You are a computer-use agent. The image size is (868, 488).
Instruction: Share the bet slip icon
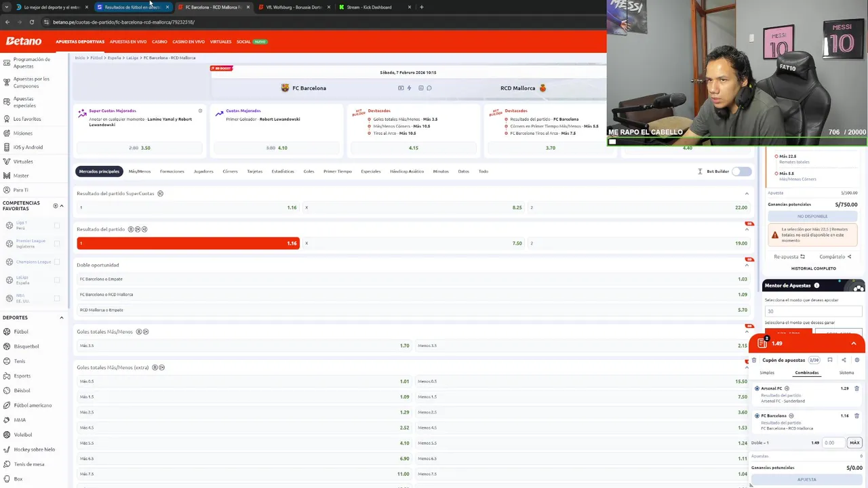pyautogui.click(x=844, y=360)
